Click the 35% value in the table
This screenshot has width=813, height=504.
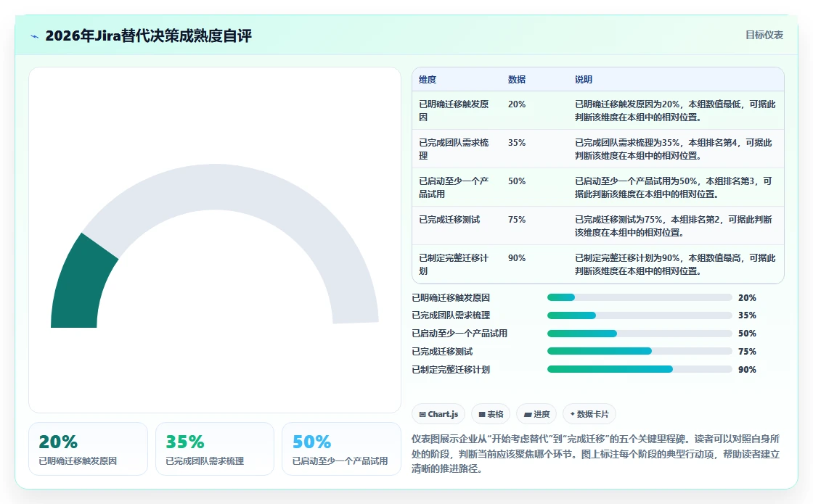517,142
